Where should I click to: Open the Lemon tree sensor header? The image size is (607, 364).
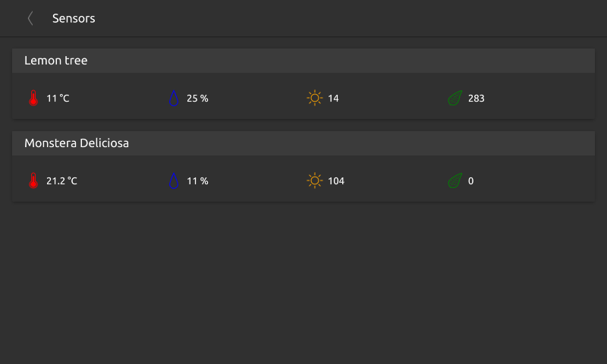(x=303, y=61)
